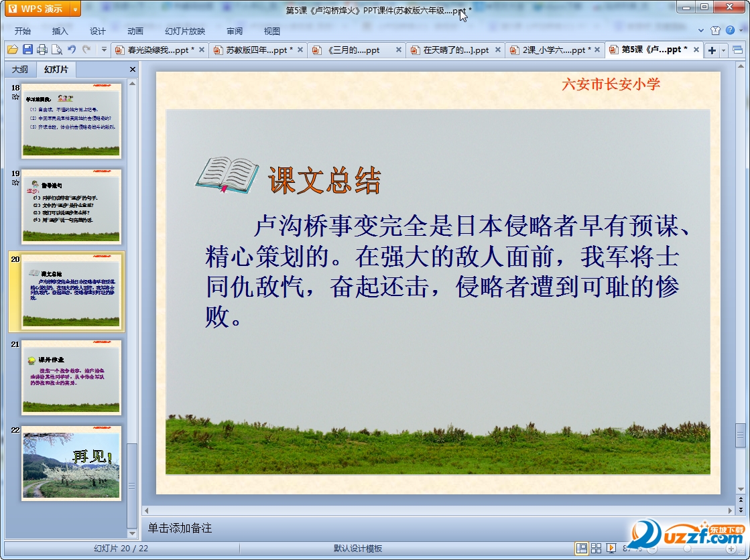The height and width of the screenshot is (560, 750).
Task: Switch to the 大纲 panel tab
Action: click(20, 69)
